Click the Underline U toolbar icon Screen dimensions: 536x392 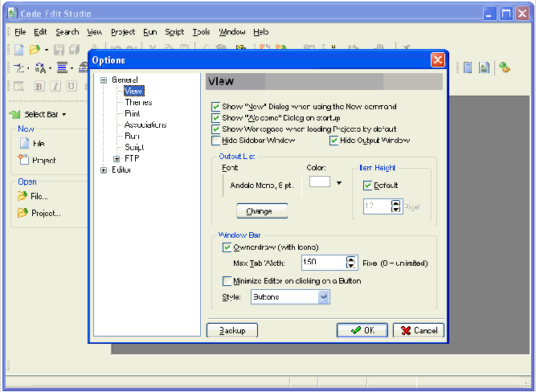[x=71, y=87]
